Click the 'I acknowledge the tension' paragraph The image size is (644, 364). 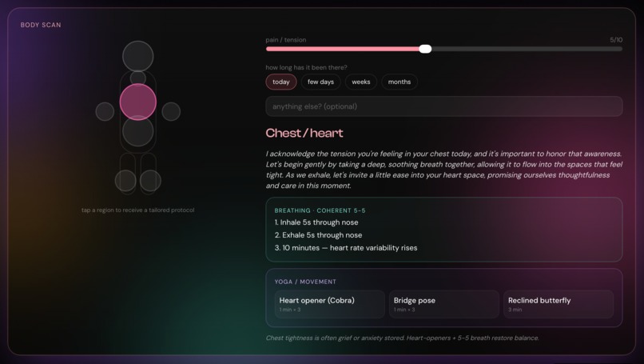pos(444,170)
